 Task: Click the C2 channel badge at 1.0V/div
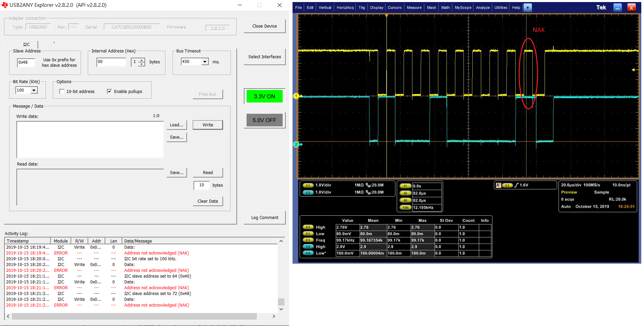click(308, 192)
